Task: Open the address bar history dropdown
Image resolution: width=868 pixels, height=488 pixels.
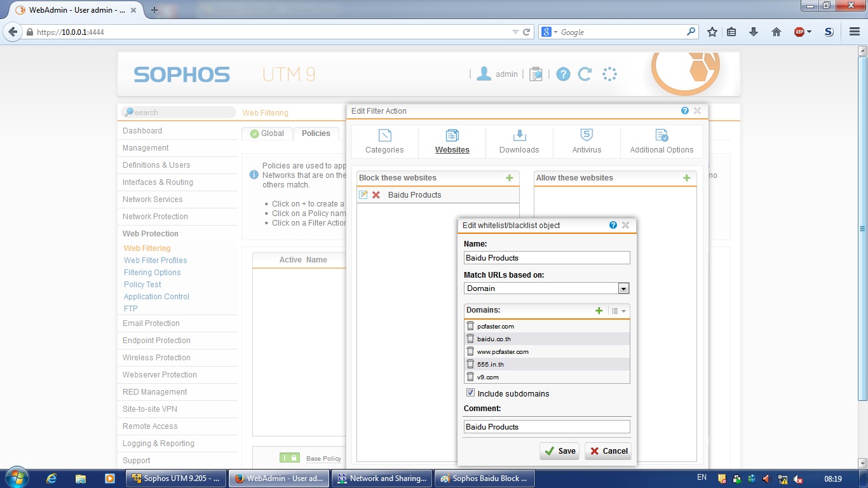Action: (x=515, y=32)
